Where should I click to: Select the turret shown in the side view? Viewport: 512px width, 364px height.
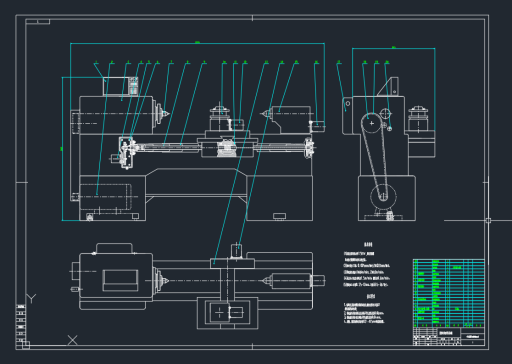418,119
